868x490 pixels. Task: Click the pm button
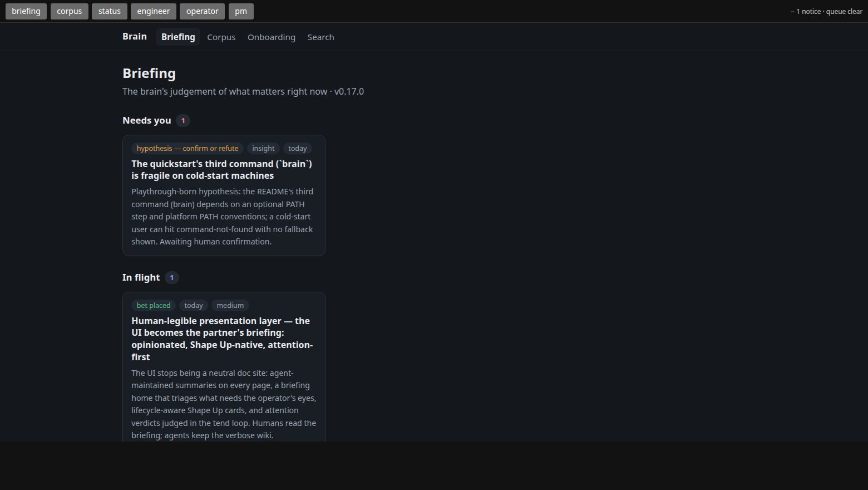pos(241,11)
